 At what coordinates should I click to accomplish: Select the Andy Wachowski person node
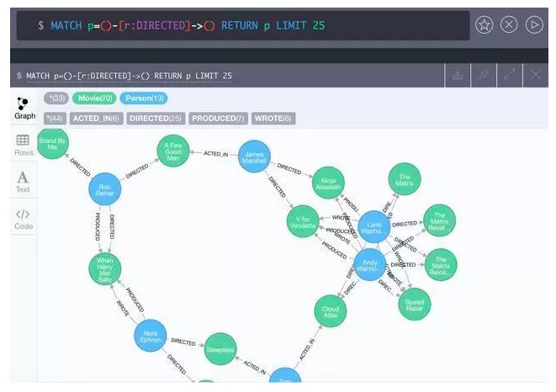click(x=370, y=265)
